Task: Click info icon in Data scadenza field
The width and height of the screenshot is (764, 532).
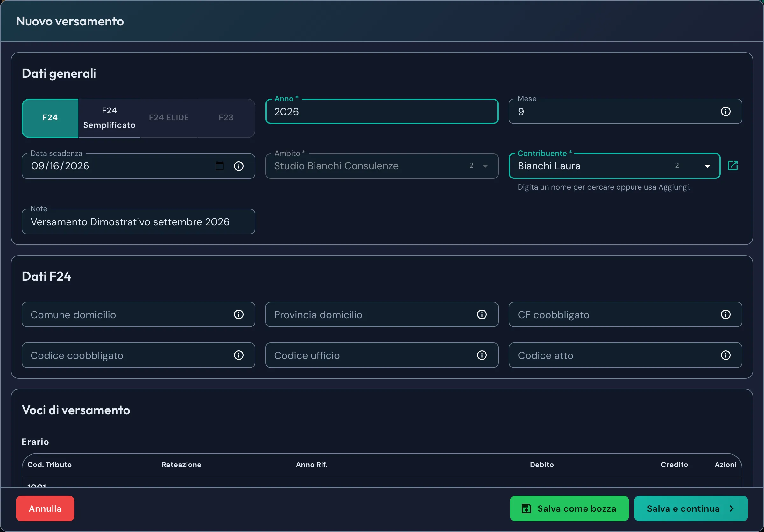Action: click(238, 166)
